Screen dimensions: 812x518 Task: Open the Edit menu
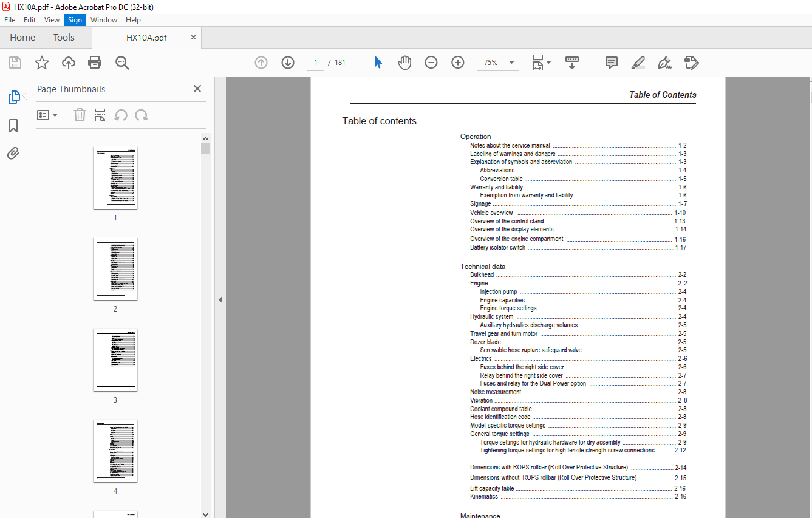point(30,20)
